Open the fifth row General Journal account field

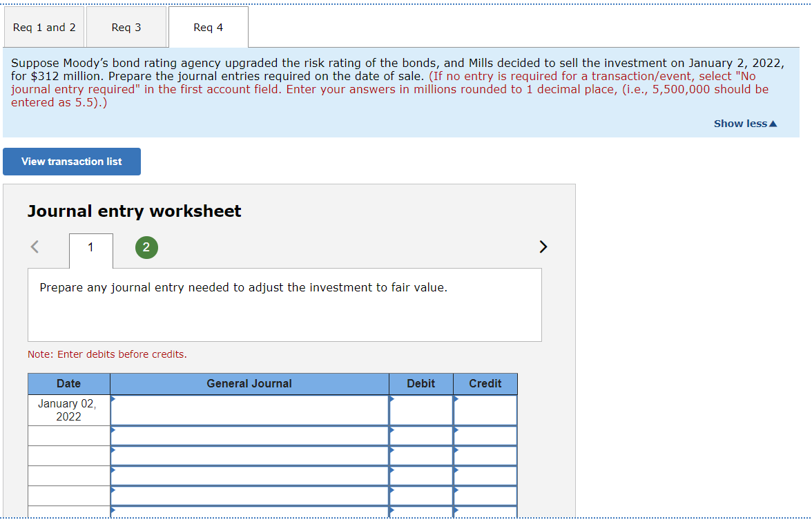pyautogui.click(x=250, y=496)
